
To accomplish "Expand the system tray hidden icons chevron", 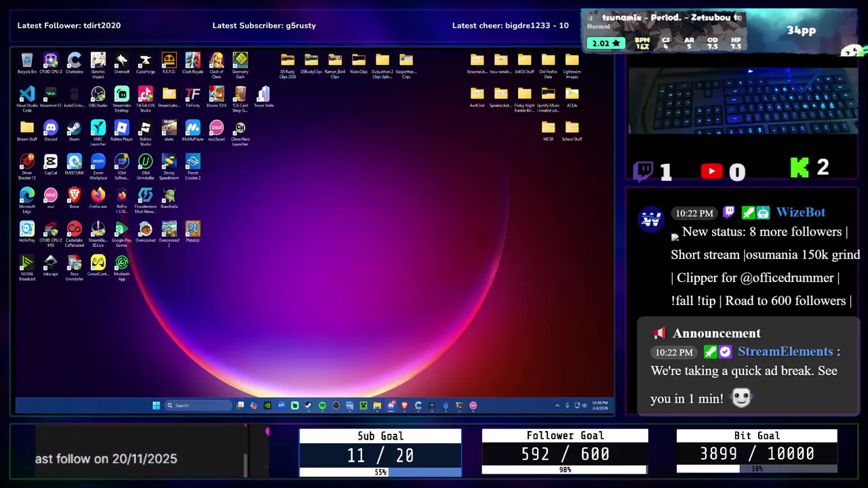I will [x=557, y=405].
